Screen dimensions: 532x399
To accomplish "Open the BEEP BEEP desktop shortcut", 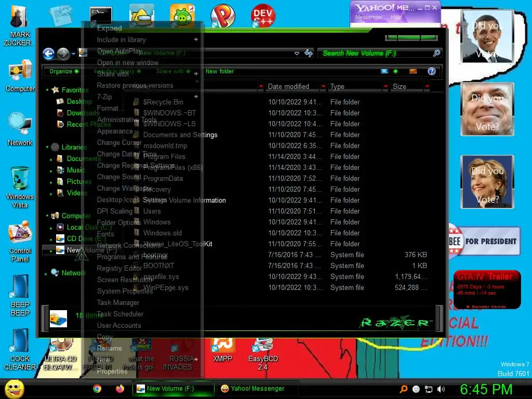I will pyautogui.click(x=20, y=296).
